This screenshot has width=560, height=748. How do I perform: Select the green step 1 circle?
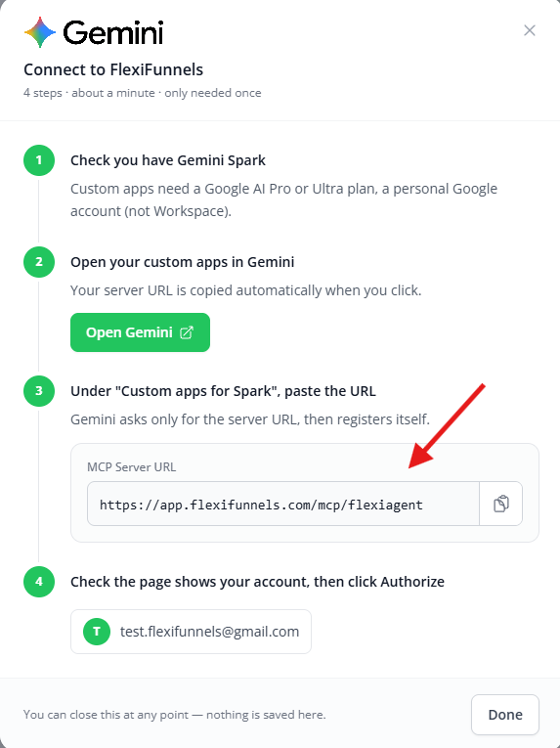point(39,160)
